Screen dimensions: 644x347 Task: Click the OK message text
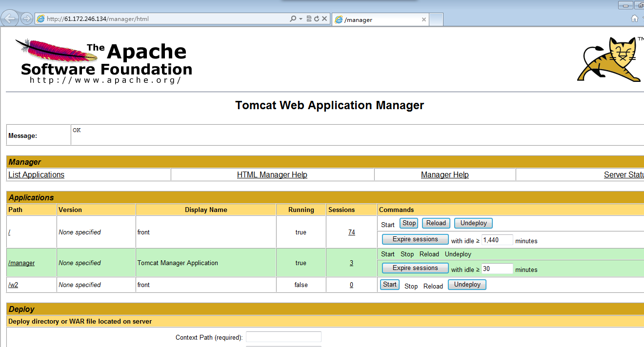tap(77, 130)
